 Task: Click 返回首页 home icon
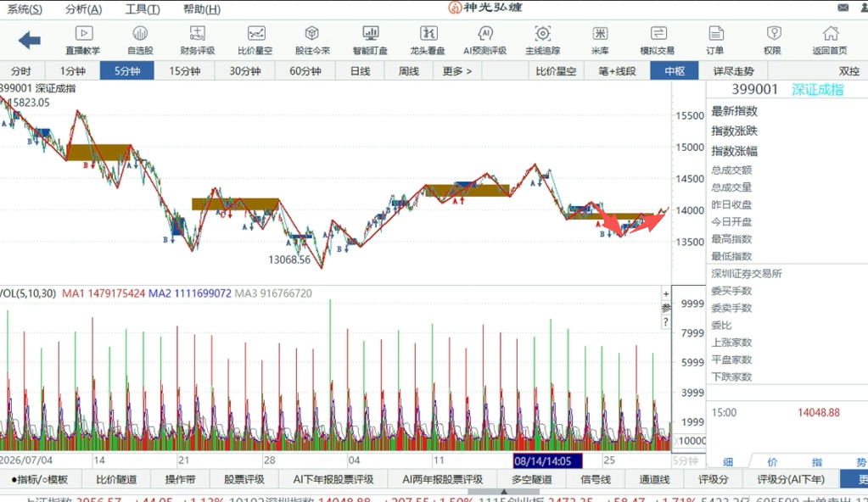pyautogui.click(x=830, y=41)
